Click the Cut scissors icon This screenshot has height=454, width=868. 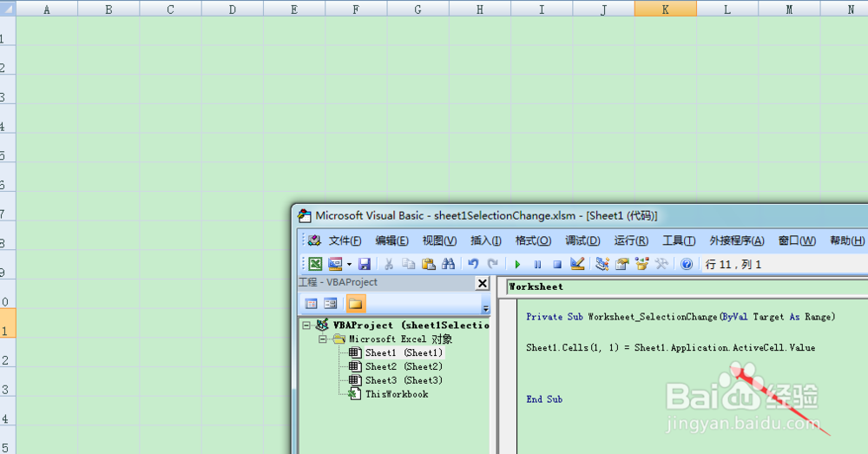[x=389, y=264]
